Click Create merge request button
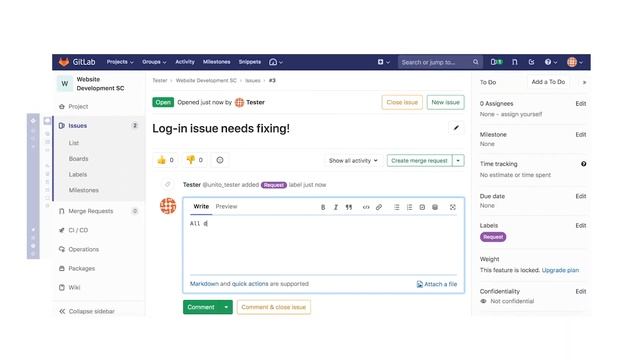The image size is (640, 360). click(420, 161)
